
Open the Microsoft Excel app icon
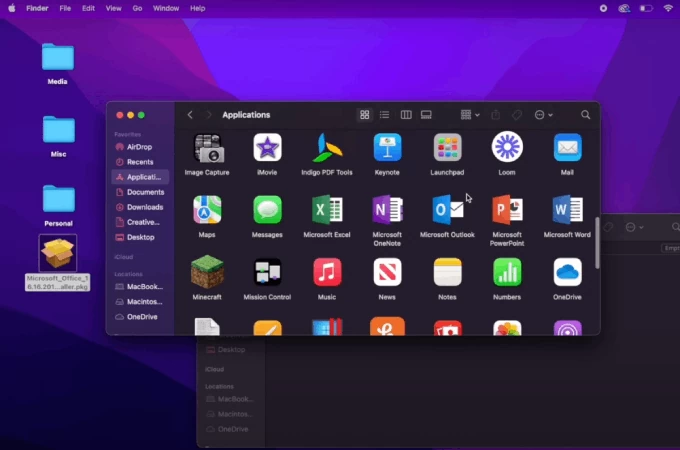click(x=327, y=210)
